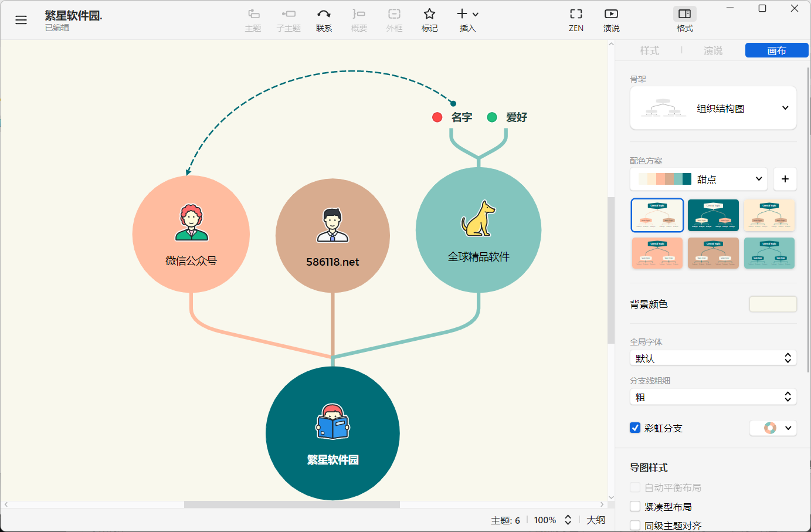Enable the 紧凑型布局 checkbox
This screenshot has height=532, width=811.
pyautogui.click(x=635, y=506)
